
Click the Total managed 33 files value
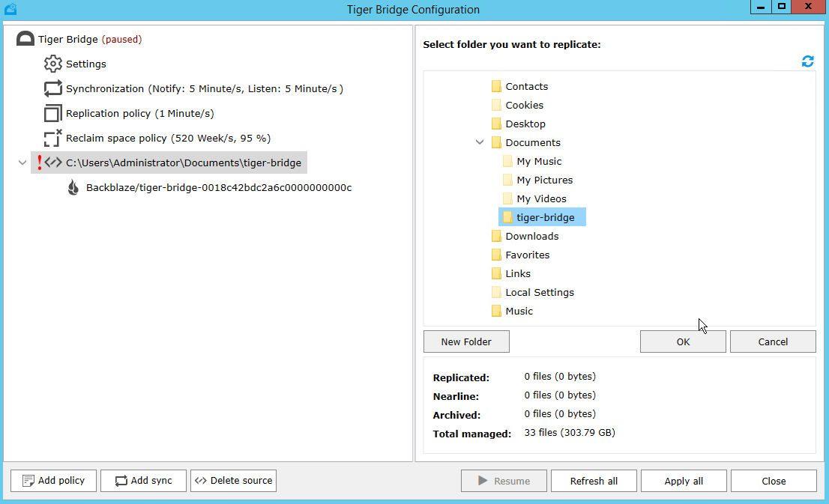pyautogui.click(x=570, y=432)
